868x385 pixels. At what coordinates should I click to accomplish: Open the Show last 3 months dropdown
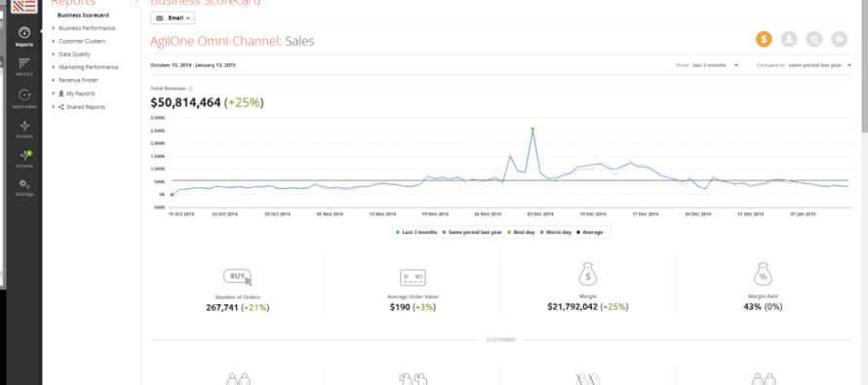click(x=716, y=65)
